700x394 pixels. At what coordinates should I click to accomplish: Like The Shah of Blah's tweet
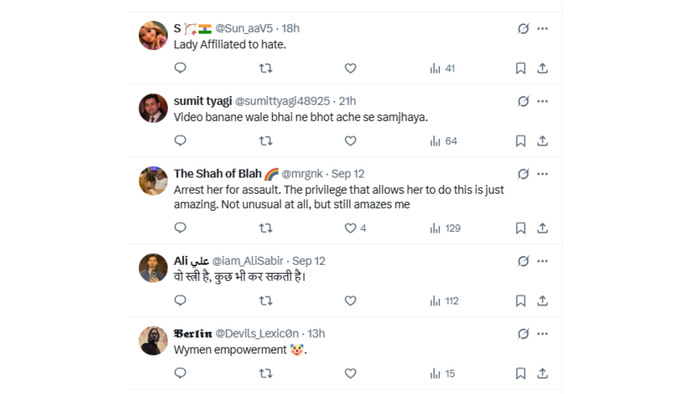click(350, 228)
